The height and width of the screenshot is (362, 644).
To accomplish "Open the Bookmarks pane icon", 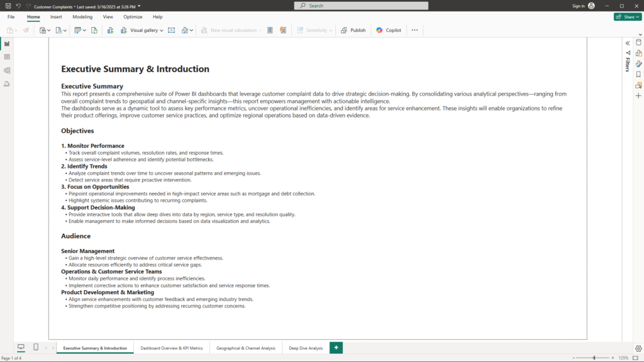I will pos(638,74).
